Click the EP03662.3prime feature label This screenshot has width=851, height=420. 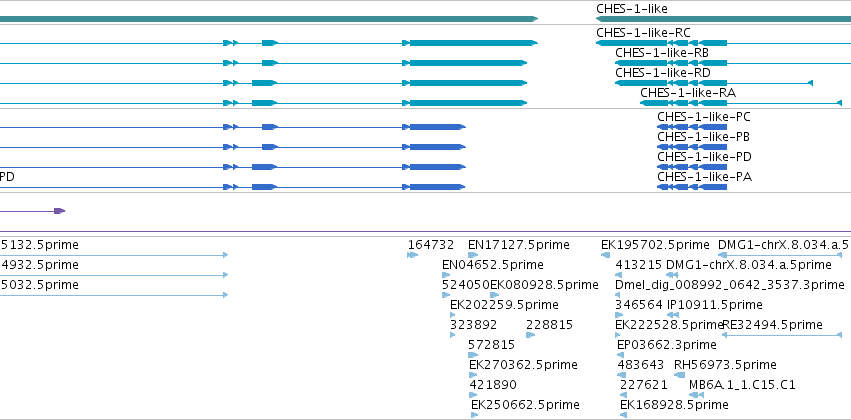click(x=667, y=345)
